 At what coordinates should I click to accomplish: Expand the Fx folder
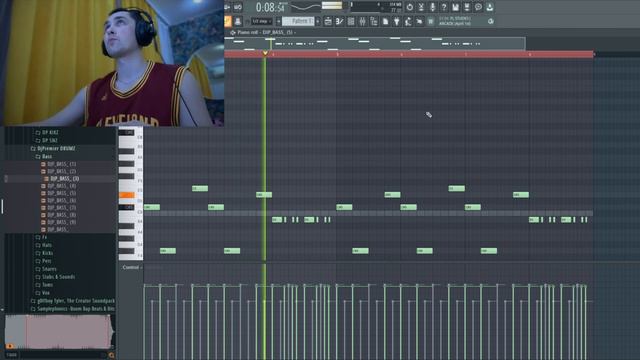[41, 237]
